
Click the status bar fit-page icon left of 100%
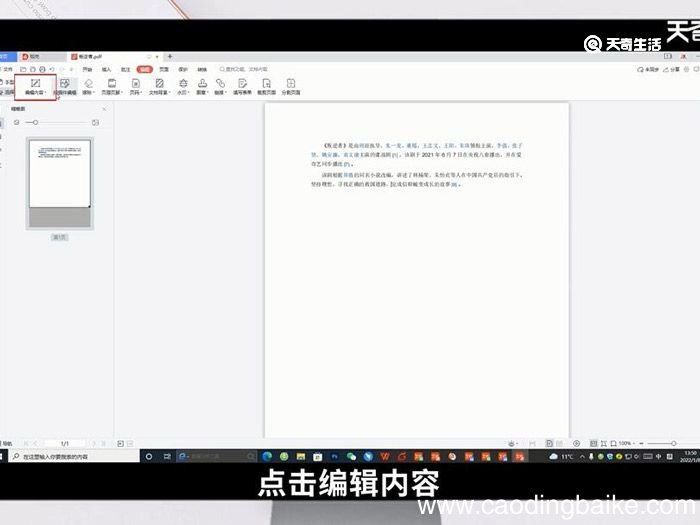click(x=613, y=443)
